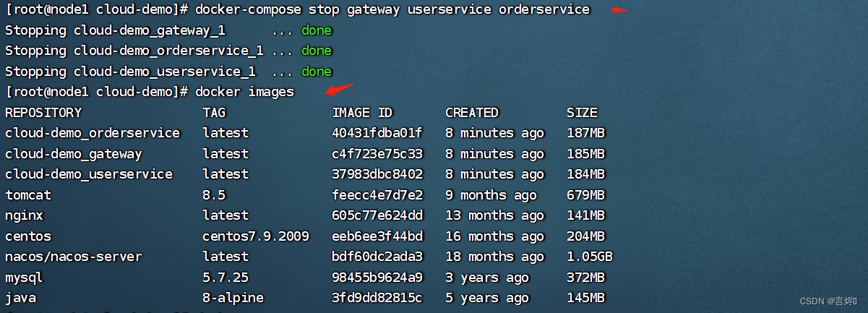
Task: Click size 185MB of gateway image
Action: [586, 154]
